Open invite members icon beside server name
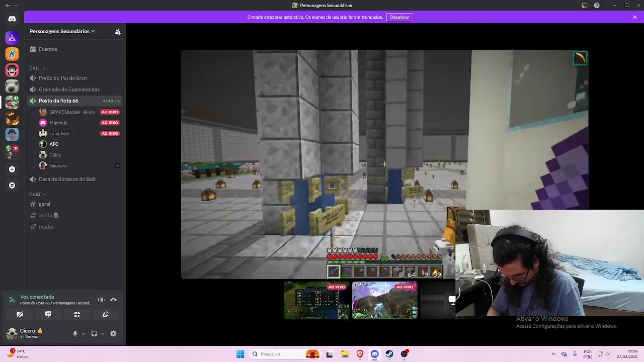Viewport: 644px width, 362px height. coord(118,32)
